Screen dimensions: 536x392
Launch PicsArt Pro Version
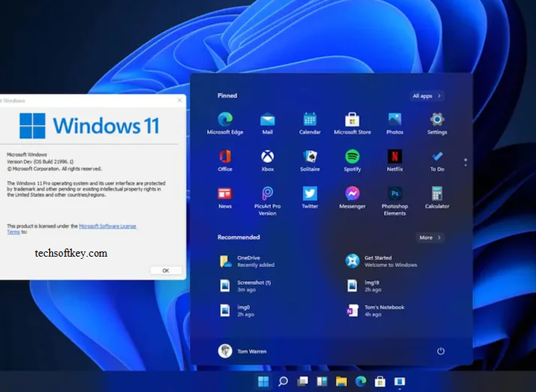(267, 201)
